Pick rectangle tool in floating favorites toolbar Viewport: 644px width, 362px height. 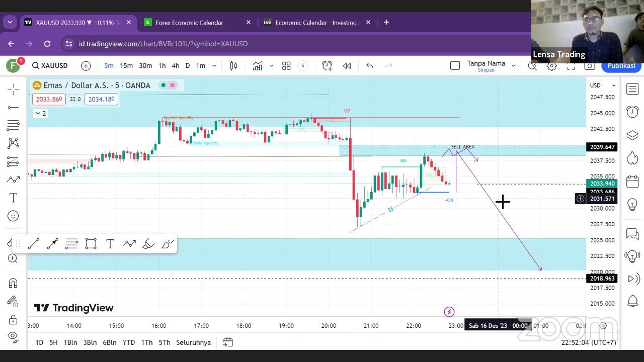tap(91, 244)
